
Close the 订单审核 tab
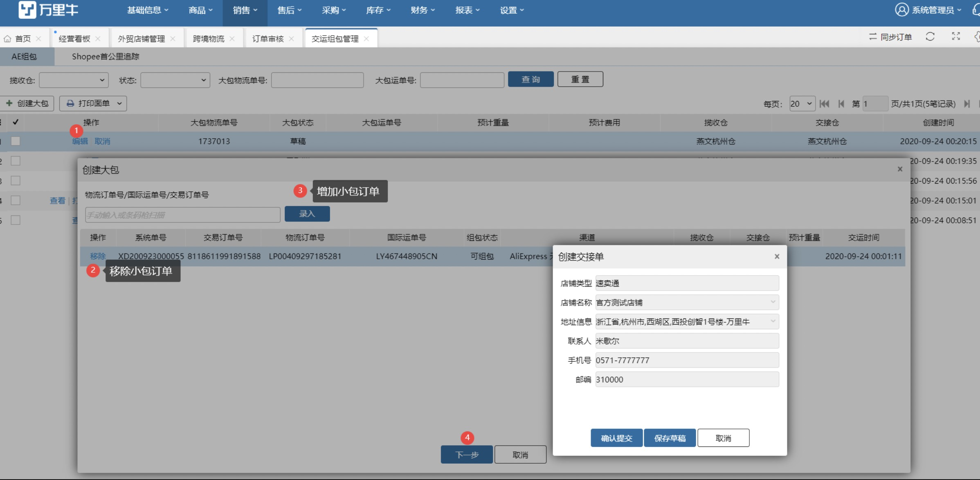point(291,38)
